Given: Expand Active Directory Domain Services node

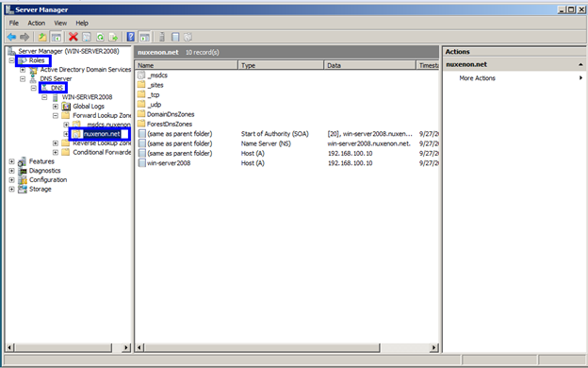Looking at the screenshot, I should (x=23, y=70).
